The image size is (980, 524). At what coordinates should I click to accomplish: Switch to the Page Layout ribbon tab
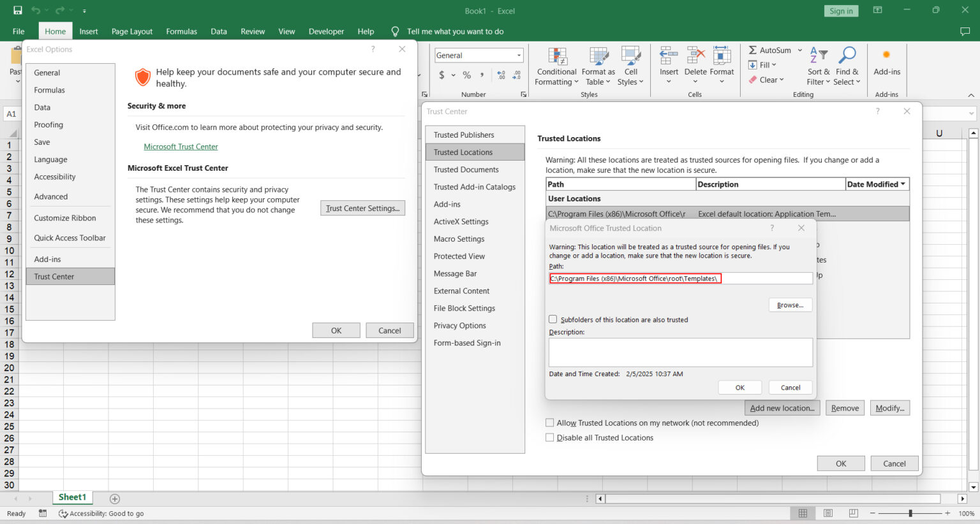[131, 31]
